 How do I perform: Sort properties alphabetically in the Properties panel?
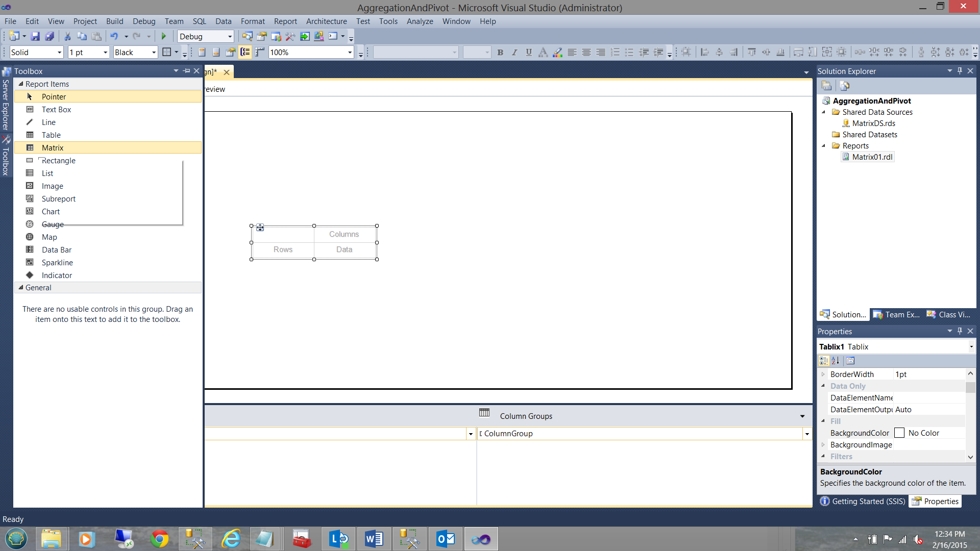pos(836,361)
